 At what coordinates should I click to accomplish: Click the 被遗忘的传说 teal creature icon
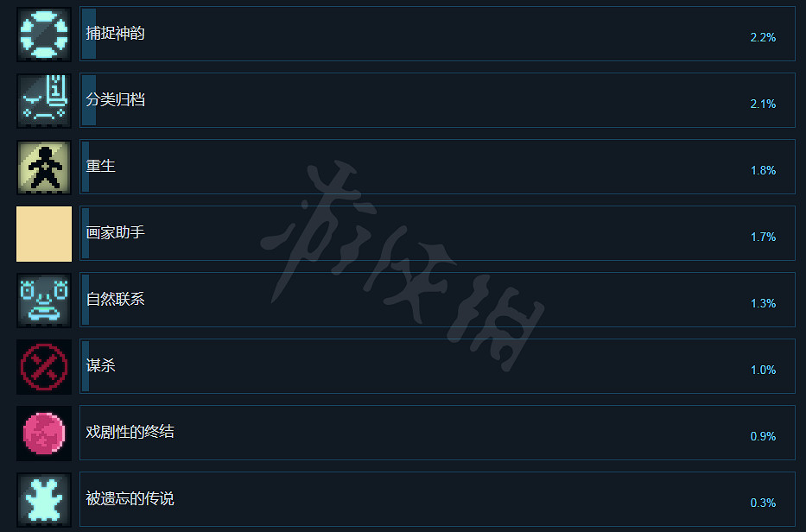(x=44, y=500)
